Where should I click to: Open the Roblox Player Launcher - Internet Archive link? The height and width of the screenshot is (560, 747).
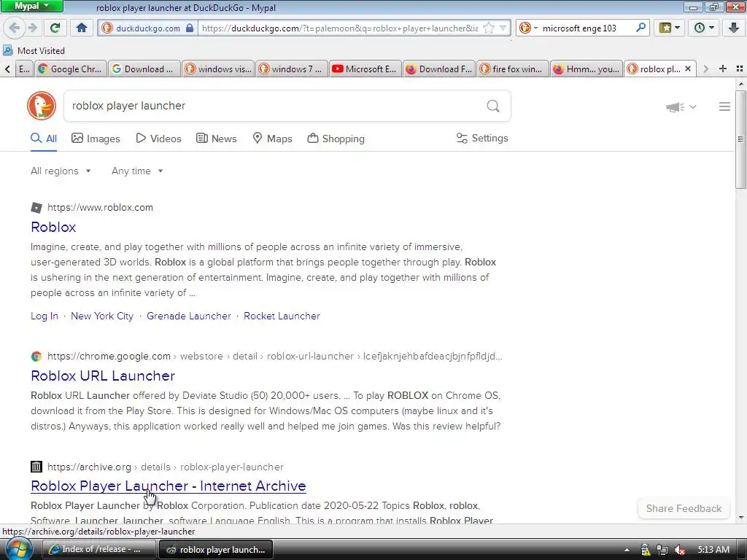pyautogui.click(x=169, y=486)
